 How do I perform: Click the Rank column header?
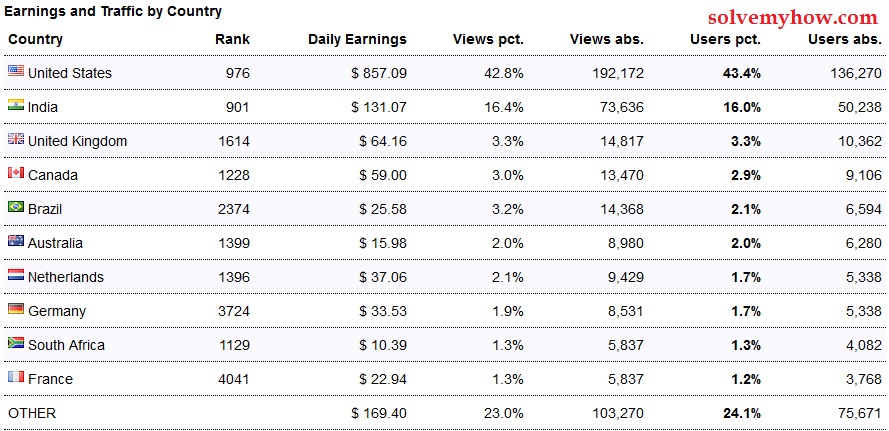[232, 40]
